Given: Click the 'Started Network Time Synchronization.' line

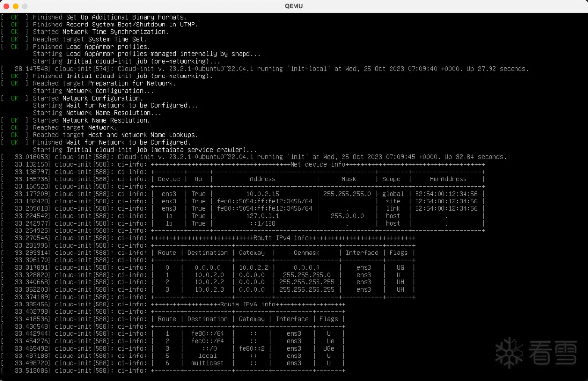Looking at the screenshot, I should pyautogui.click(x=100, y=32).
